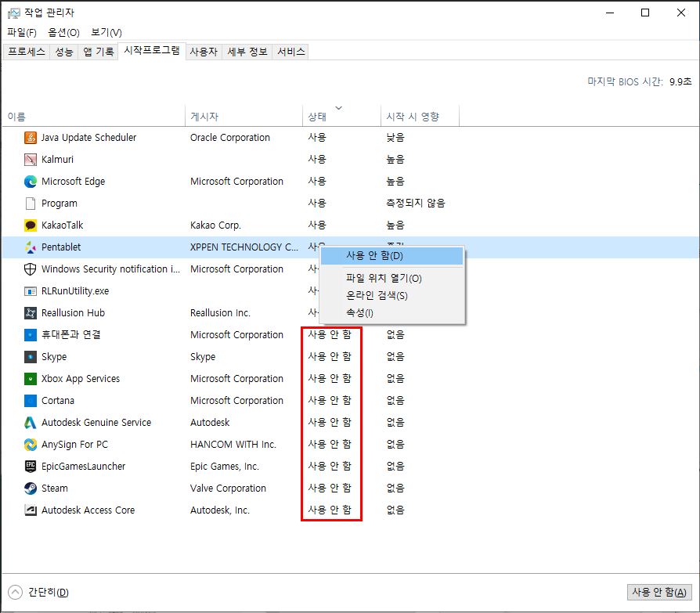The width and height of the screenshot is (700, 613).
Task: Open the 파일(F) menu
Action: coord(21,33)
